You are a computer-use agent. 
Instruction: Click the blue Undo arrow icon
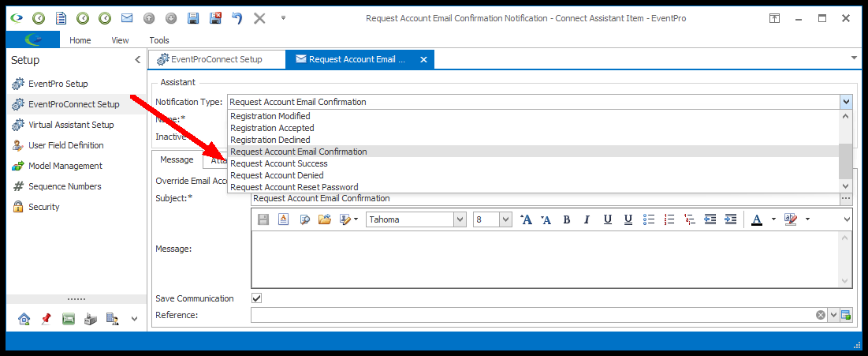point(237,18)
